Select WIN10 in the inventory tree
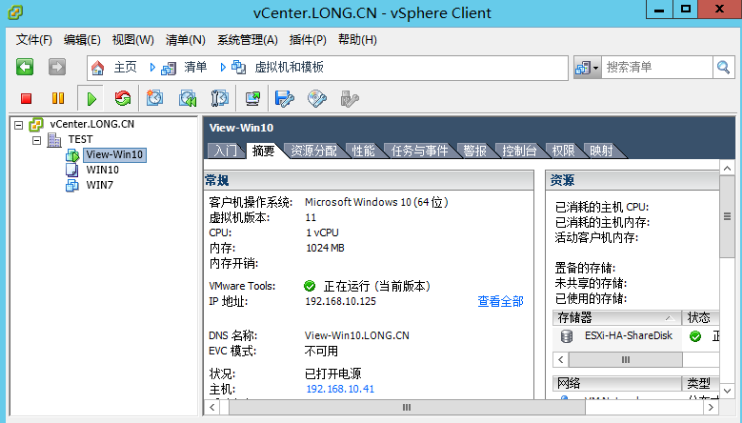 [x=102, y=170]
